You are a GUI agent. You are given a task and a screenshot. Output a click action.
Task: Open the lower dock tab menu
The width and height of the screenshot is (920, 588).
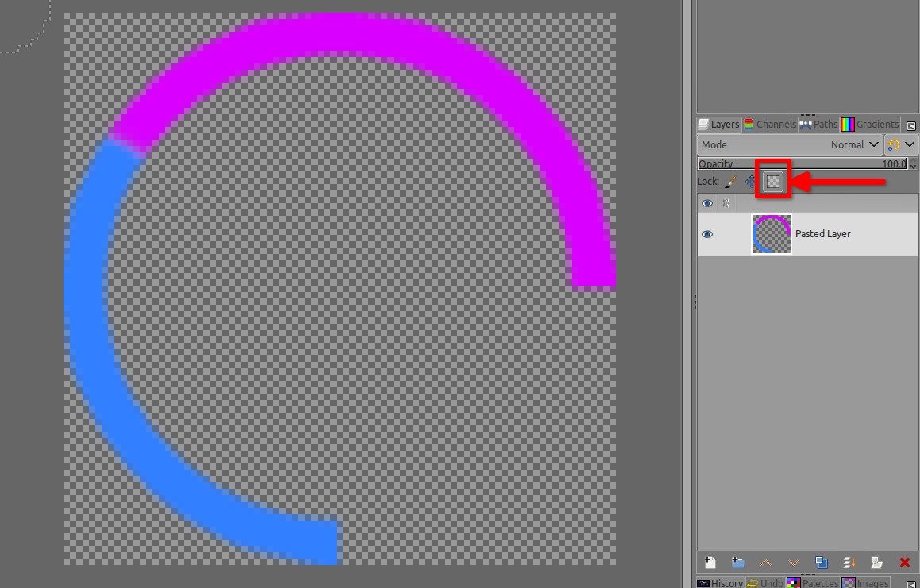(910, 585)
